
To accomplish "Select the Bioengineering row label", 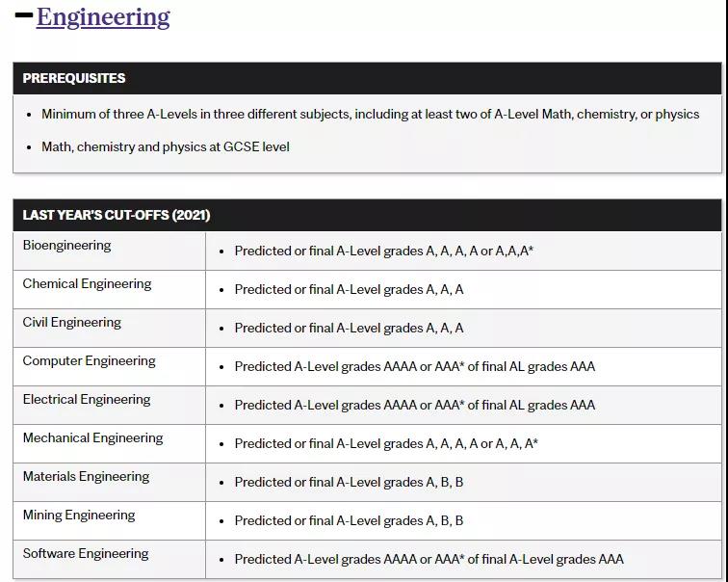I will point(67,246).
